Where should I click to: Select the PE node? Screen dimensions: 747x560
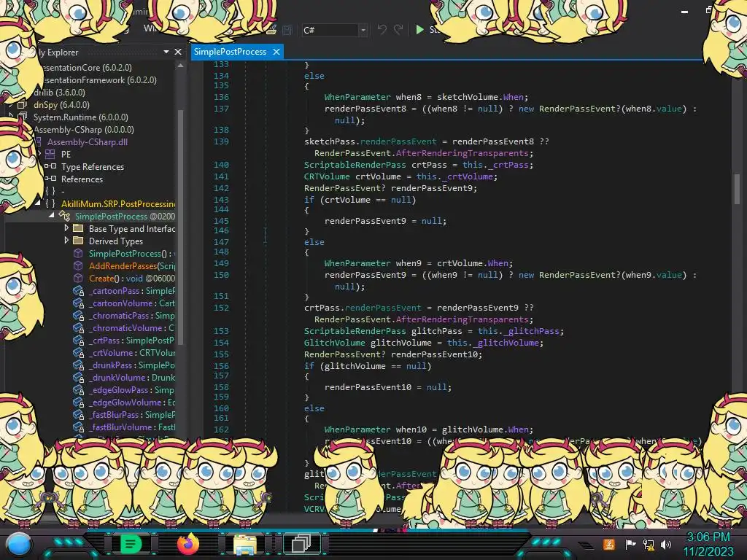tap(66, 155)
